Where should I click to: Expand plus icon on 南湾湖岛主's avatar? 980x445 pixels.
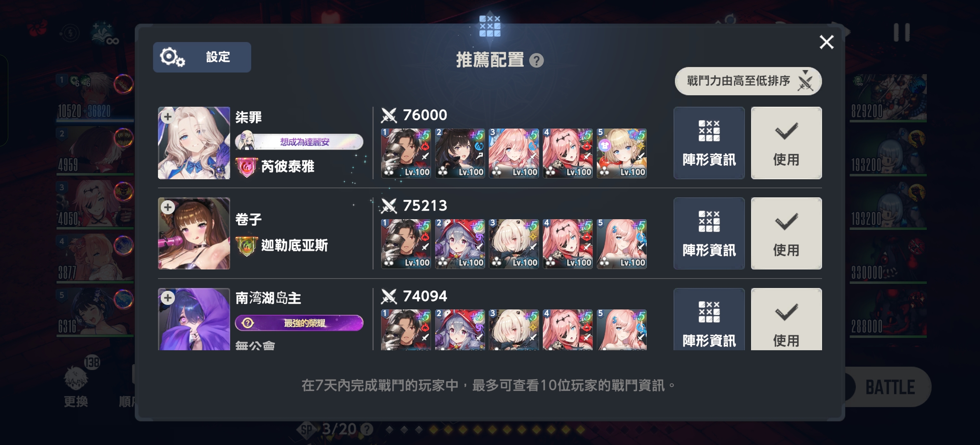167,297
